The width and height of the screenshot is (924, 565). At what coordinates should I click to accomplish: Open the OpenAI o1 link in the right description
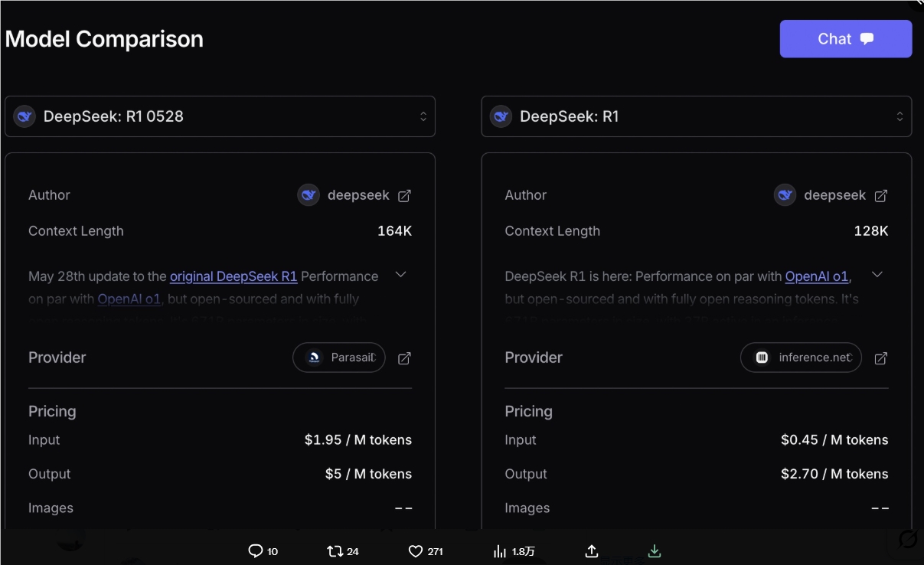tap(816, 276)
